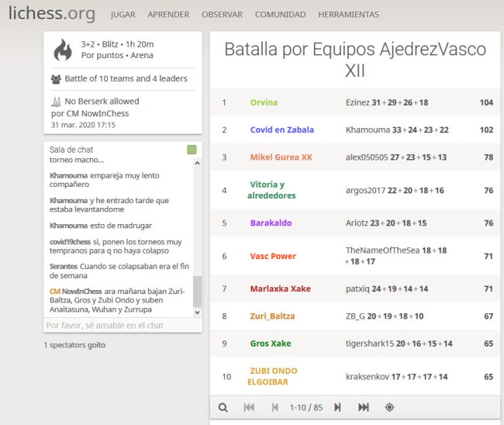The width and height of the screenshot is (504, 425).
Task: Jump to last page of standings
Action: (363, 407)
